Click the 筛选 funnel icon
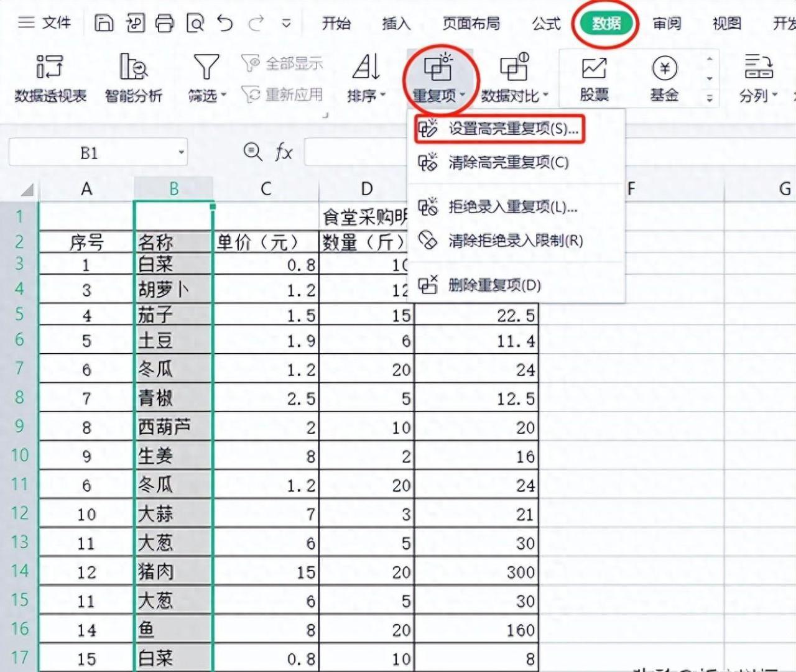This screenshot has height=672, width=796. (206, 67)
